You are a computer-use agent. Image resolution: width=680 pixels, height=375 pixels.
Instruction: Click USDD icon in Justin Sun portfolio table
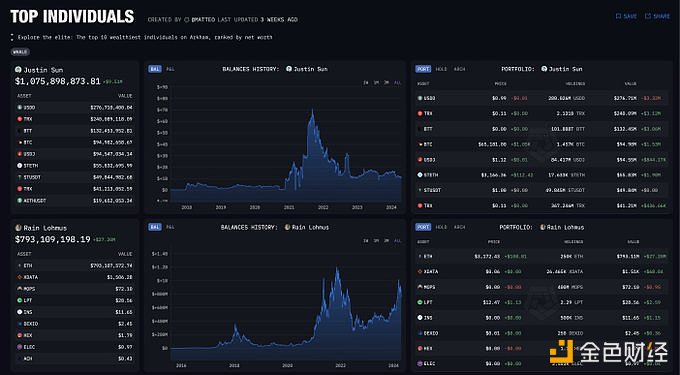[x=420, y=98]
